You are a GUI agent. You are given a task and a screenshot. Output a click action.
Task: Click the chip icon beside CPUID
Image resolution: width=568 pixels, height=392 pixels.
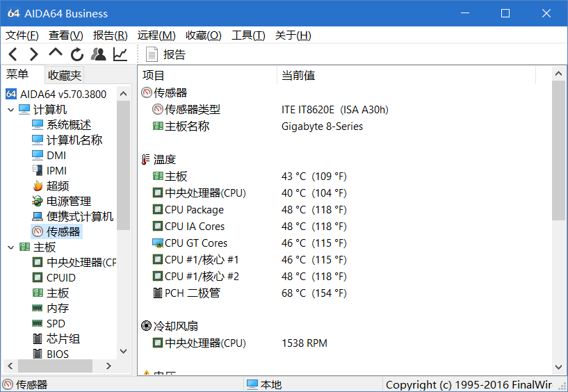pos(38,277)
